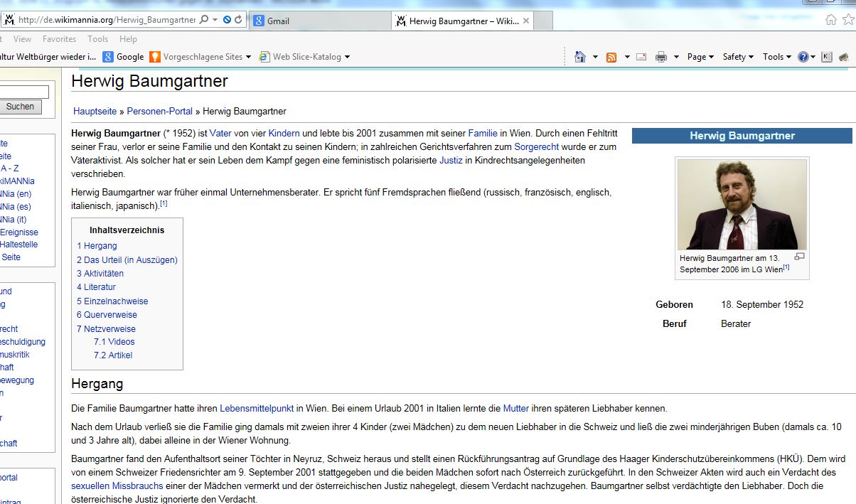Open the Page dropdown menu
The width and height of the screenshot is (856, 504).
click(700, 57)
